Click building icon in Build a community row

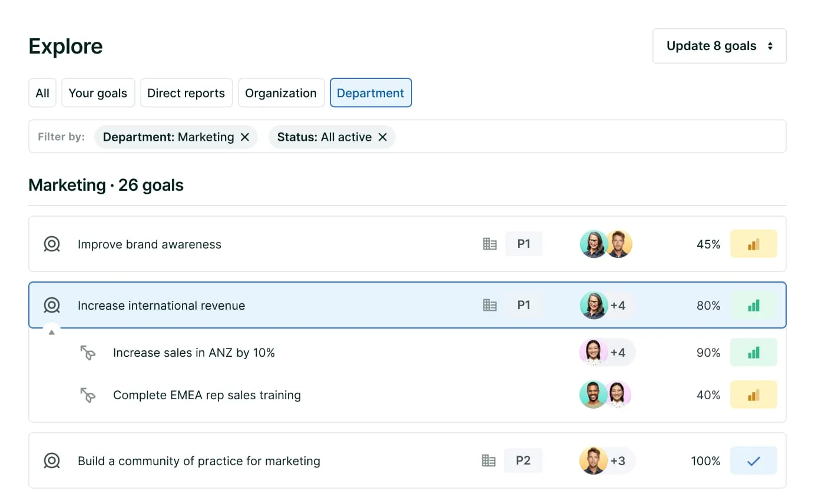(488, 461)
